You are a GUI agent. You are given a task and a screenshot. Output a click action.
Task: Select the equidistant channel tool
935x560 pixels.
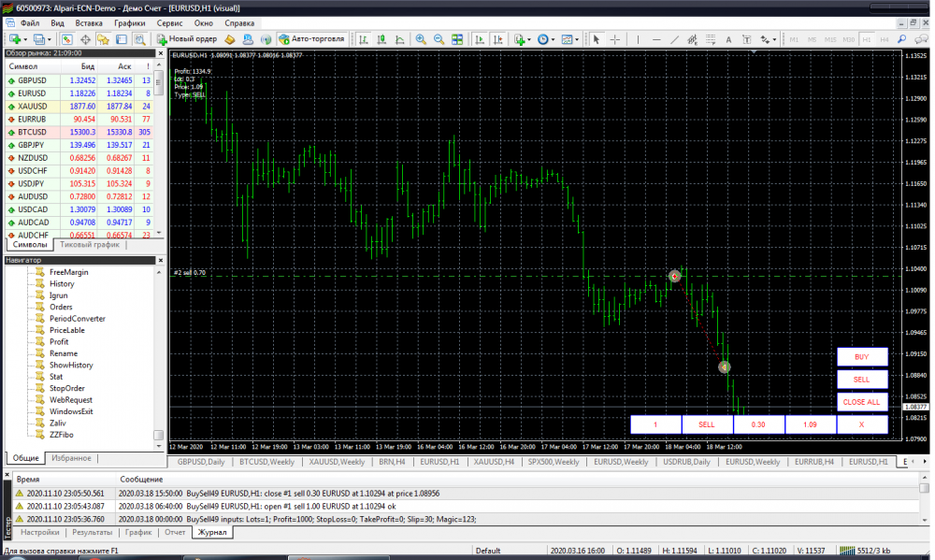[692, 39]
